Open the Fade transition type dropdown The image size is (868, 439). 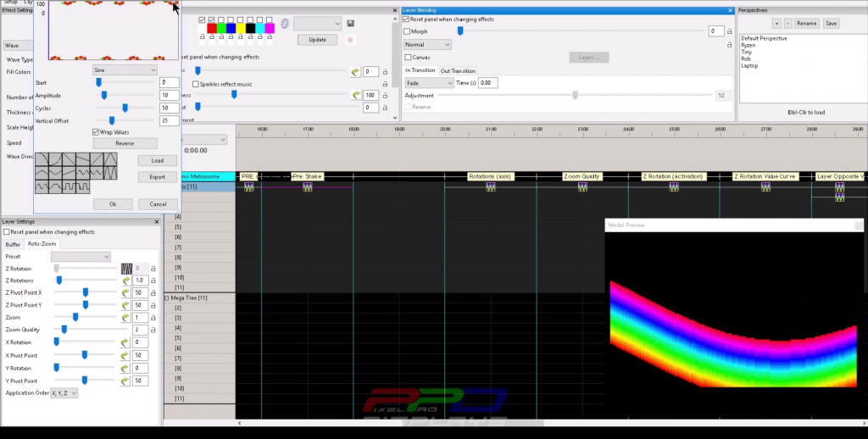(428, 83)
